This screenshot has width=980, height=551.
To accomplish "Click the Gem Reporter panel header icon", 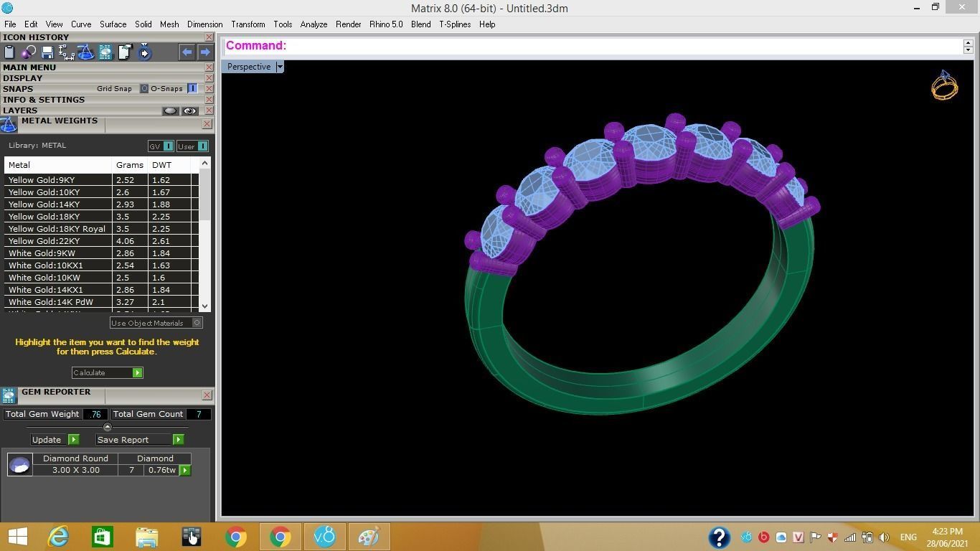I will tap(9, 395).
